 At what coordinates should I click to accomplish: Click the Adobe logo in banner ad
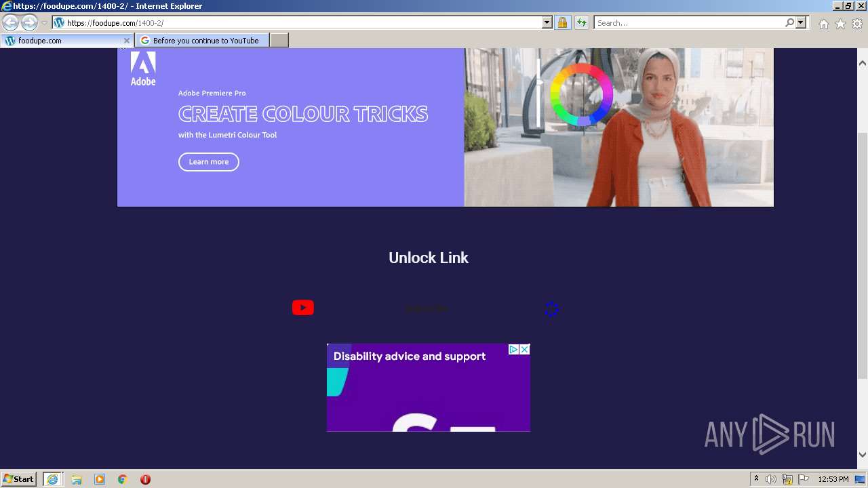pyautogui.click(x=143, y=69)
